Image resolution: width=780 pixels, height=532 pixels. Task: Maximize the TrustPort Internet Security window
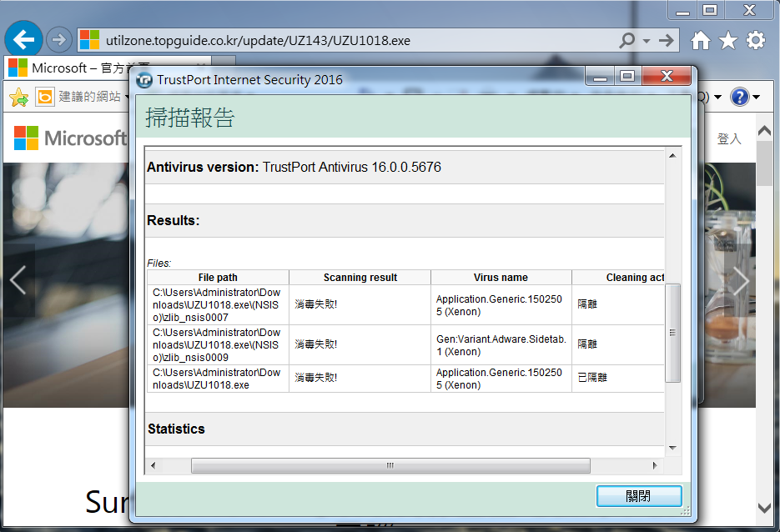(x=628, y=77)
